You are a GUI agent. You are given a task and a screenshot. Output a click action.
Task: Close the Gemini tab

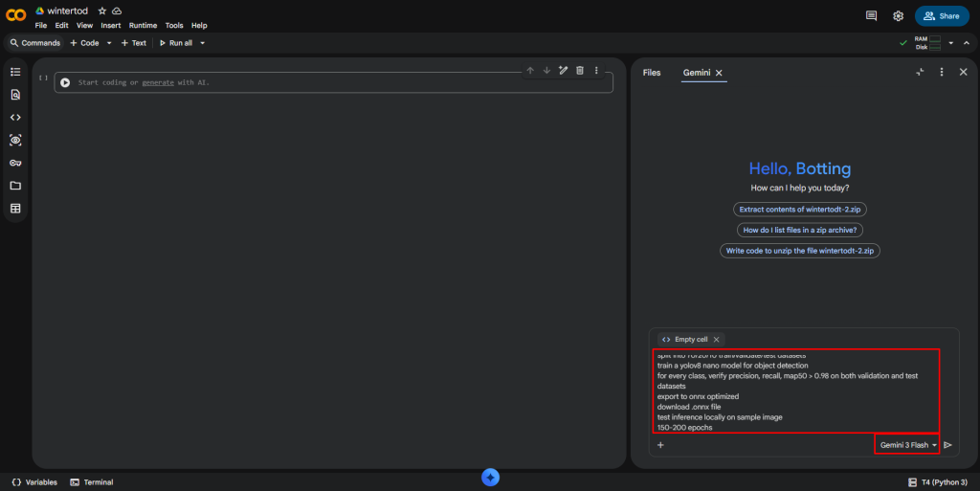click(x=719, y=73)
